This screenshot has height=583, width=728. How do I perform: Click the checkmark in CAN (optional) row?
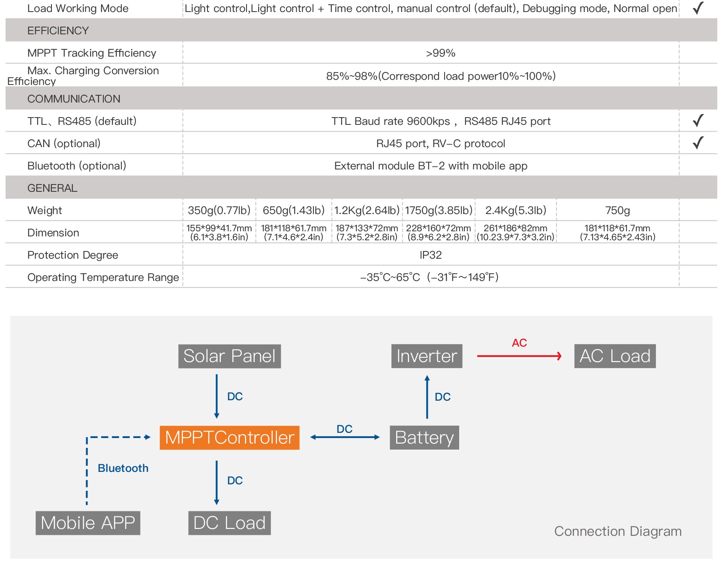(698, 143)
